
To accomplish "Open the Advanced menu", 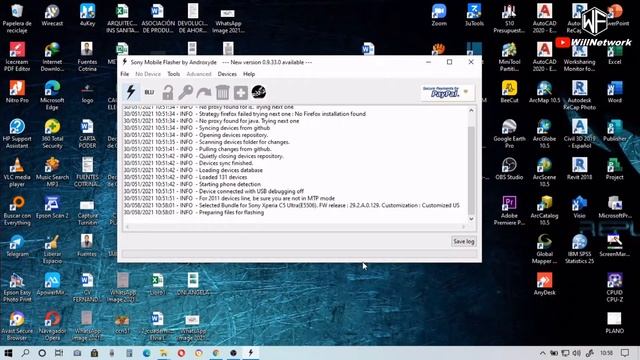I will [x=199, y=74].
